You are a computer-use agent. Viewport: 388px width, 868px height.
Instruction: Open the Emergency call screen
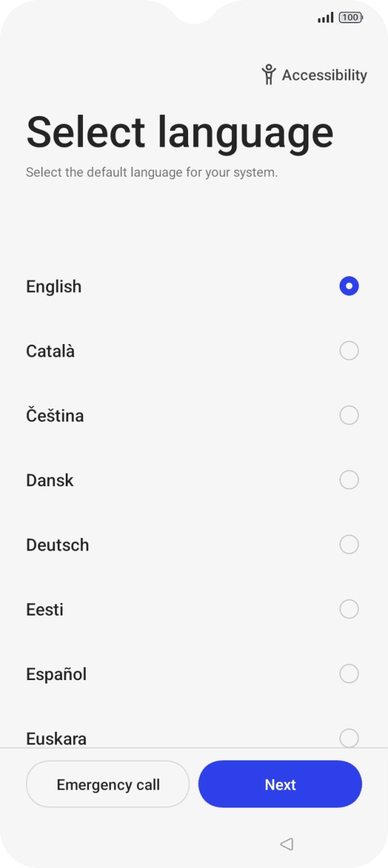108,784
